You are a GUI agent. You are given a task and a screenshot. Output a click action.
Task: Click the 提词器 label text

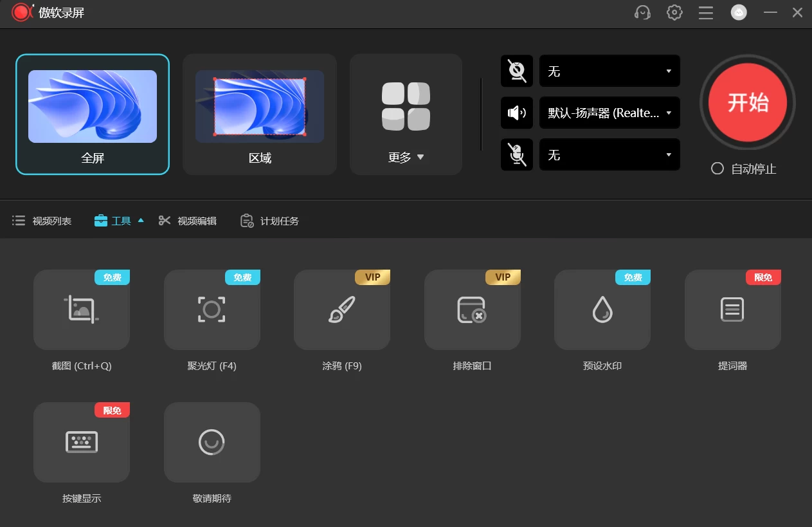[733, 366]
